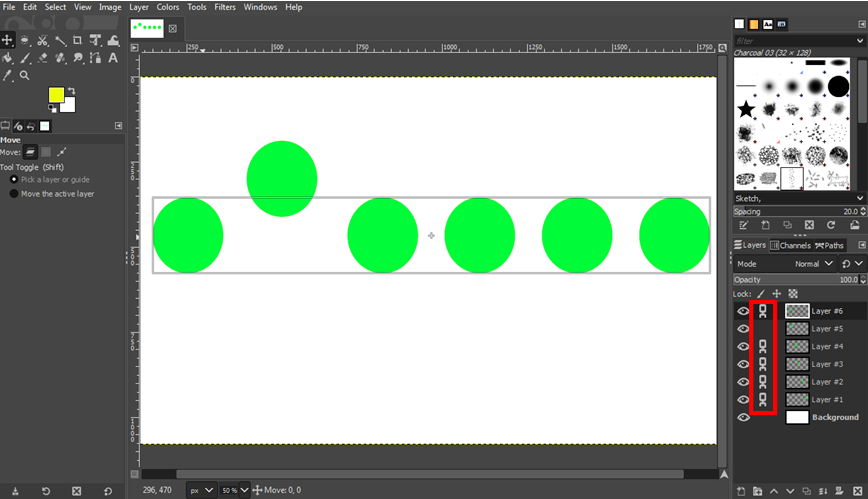Unlink Layer #4 chain icon
Image resolution: width=868 pixels, height=499 pixels.
pyautogui.click(x=763, y=347)
